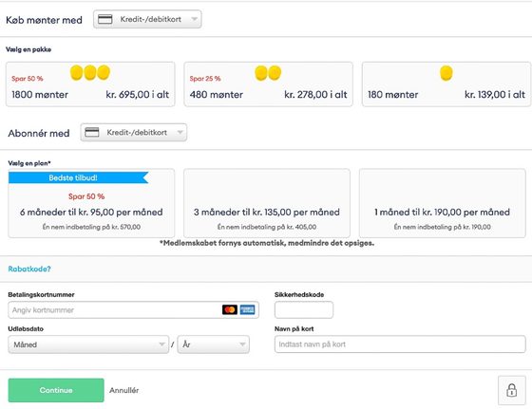
Task: Click the credit card icon beside Køb mønter med
Action: (104, 19)
